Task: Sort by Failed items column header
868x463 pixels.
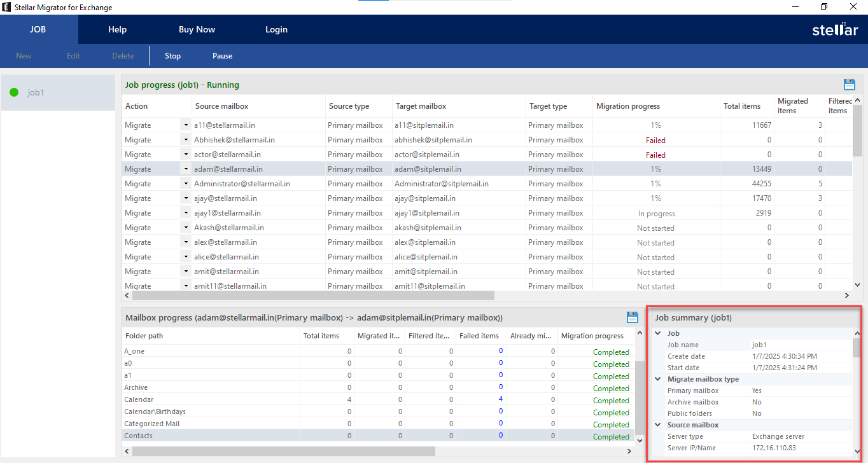Action: 481,336
